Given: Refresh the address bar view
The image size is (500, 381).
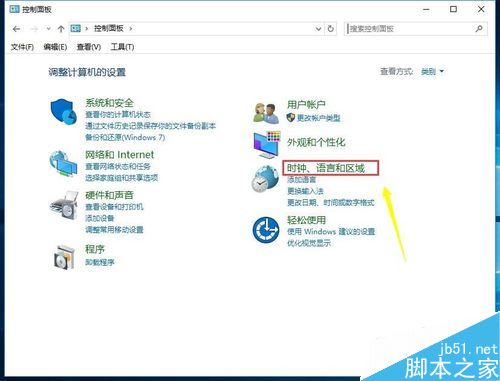Looking at the screenshot, I should (330, 29).
